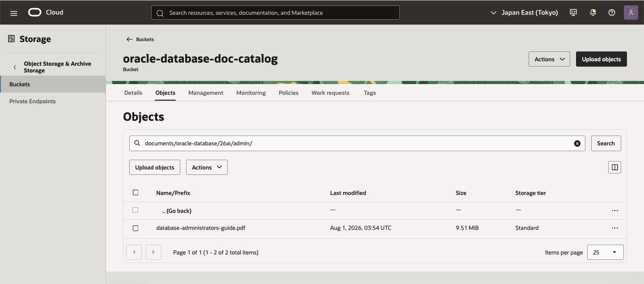This screenshot has height=284, width=644.
Task: Click the Search button
Action: tap(606, 143)
